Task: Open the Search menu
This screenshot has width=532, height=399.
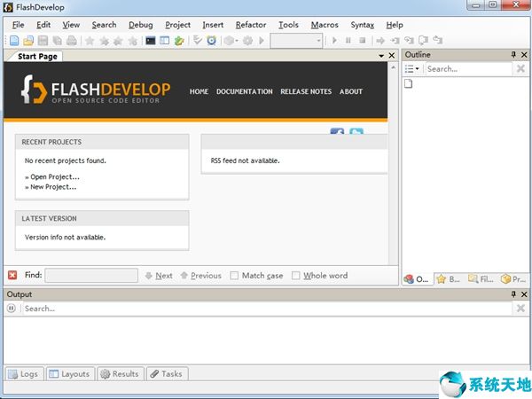Action: (104, 25)
